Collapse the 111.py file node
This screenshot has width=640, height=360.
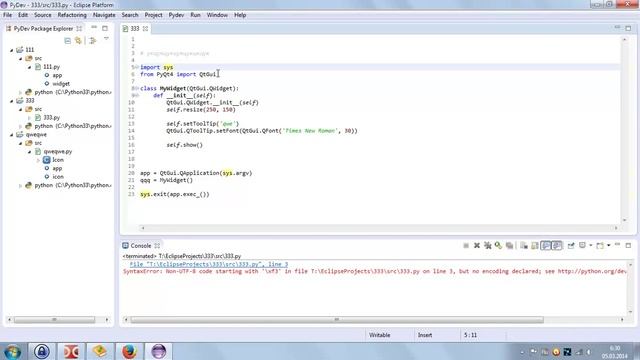(x=29, y=67)
